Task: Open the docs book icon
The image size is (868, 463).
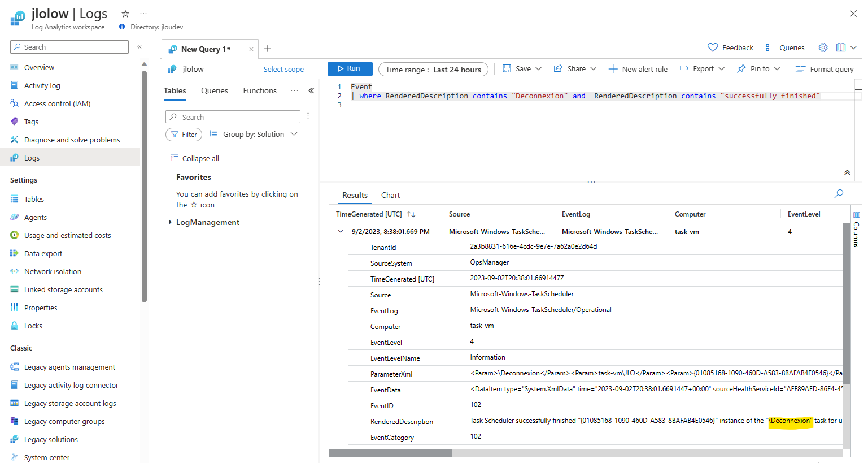Action: tap(841, 47)
